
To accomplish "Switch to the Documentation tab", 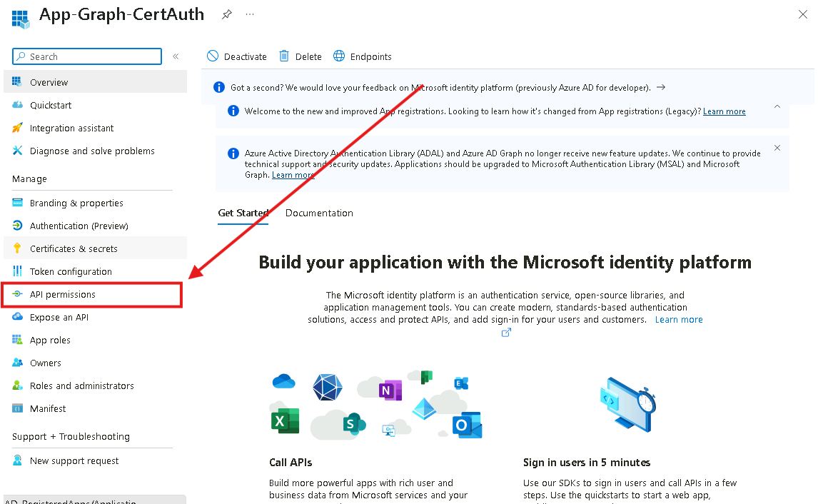I will 319,213.
